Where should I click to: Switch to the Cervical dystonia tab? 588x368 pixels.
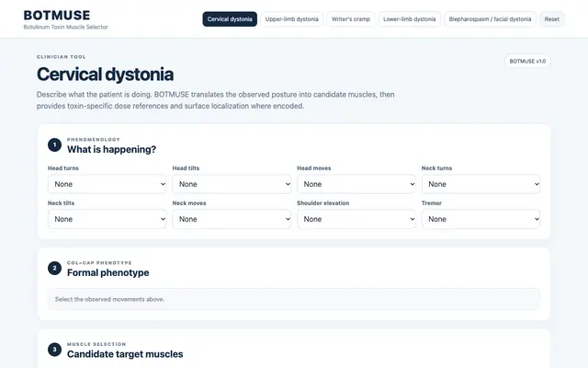tap(230, 19)
